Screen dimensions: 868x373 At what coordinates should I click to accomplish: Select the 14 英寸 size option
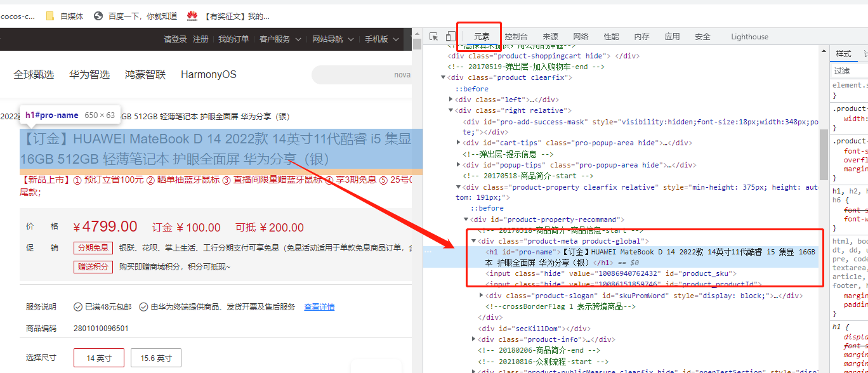(98, 358)
